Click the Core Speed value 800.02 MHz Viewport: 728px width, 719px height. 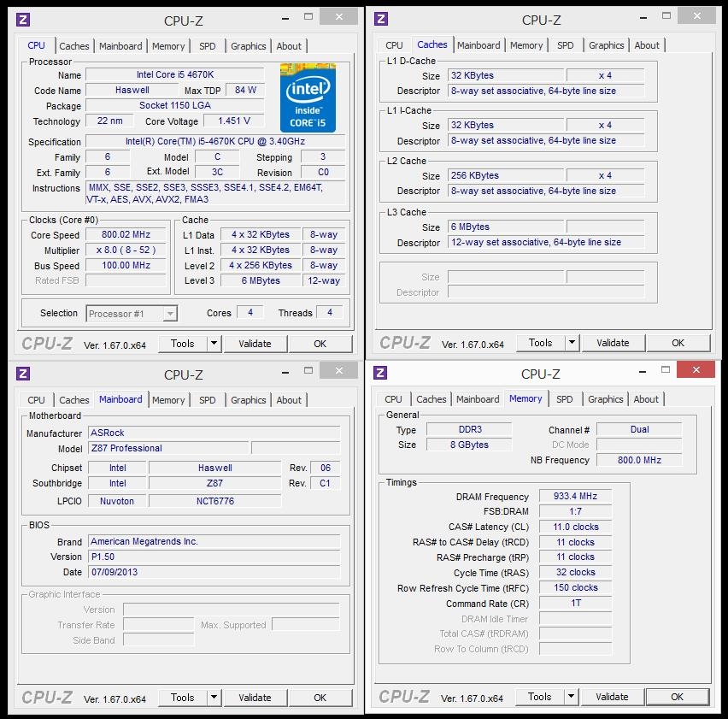coord(126,234)
